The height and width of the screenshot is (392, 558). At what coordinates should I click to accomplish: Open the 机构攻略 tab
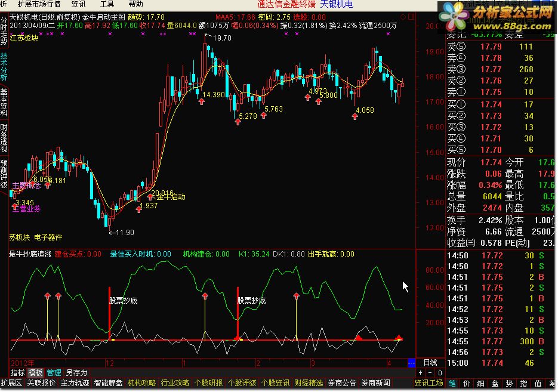click(141, 383)
